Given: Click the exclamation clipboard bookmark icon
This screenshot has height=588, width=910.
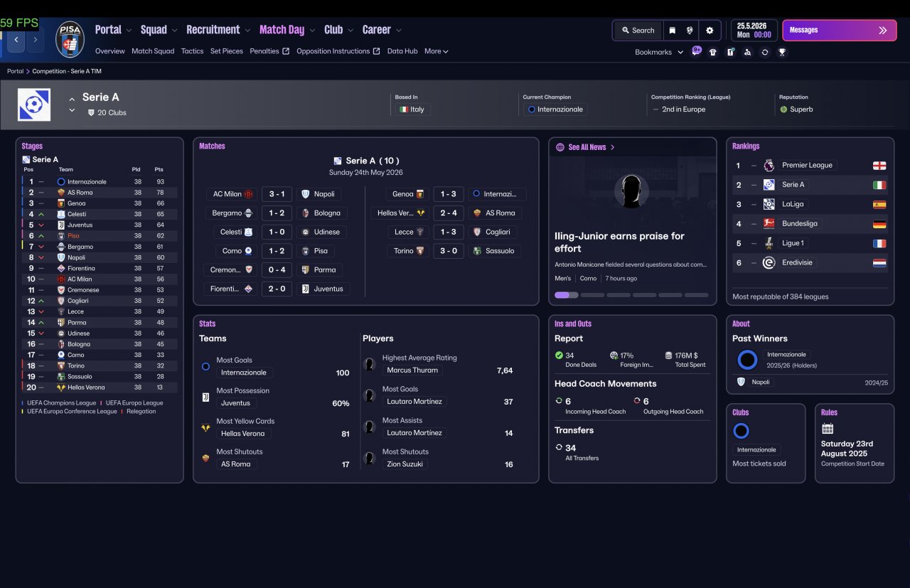Looking at the screenshot, I should click(x=730, y=52).
